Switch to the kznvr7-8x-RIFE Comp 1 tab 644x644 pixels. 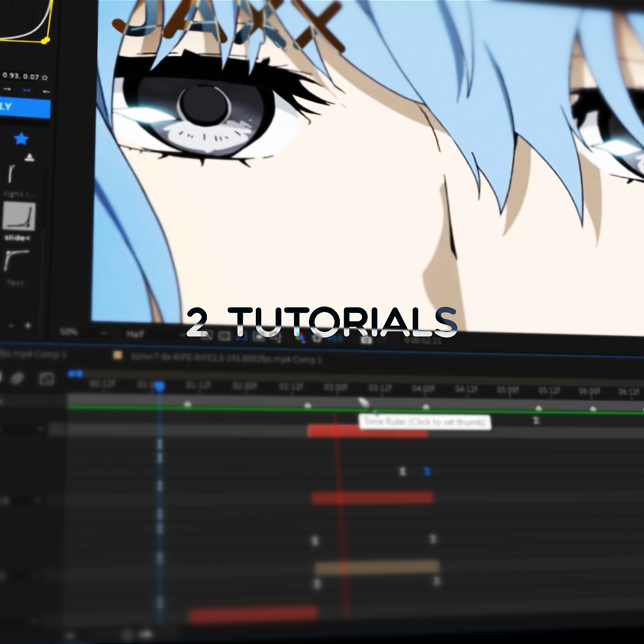pos(227,358)
